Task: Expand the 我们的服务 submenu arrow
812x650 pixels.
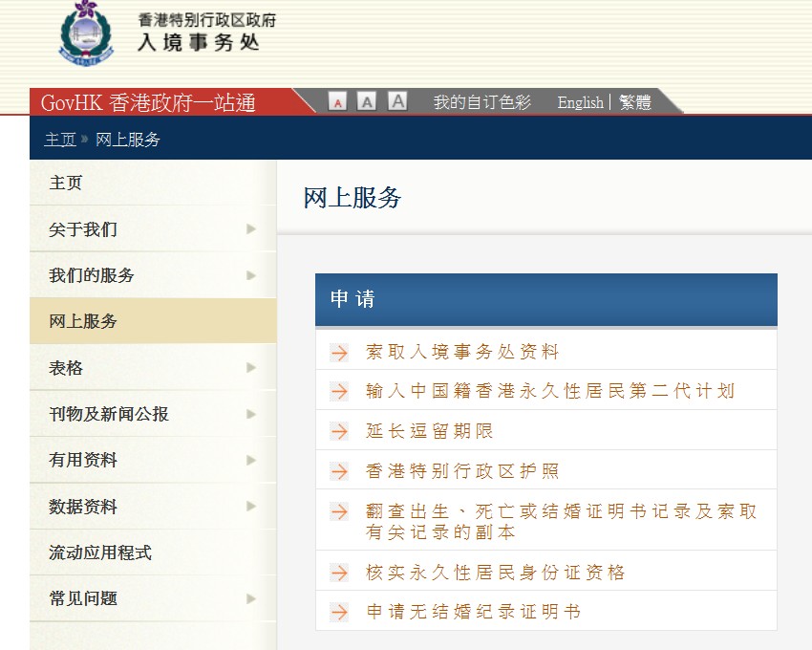Action: [251, 275]
